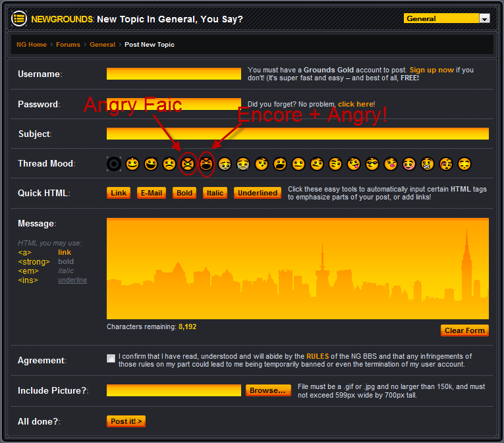This screenshot has height=443, width=504.
Task: Insert an E-Mail tag button
Action: [152, 193]
